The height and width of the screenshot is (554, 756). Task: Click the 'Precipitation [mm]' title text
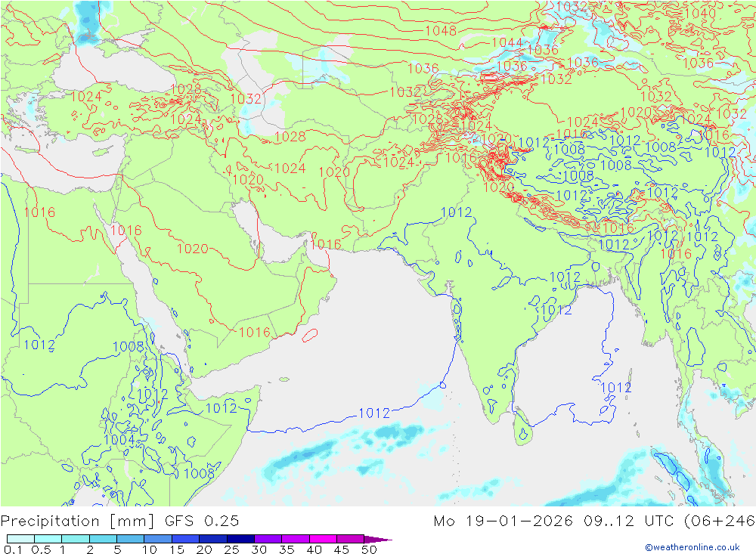(x=77, y=522)
